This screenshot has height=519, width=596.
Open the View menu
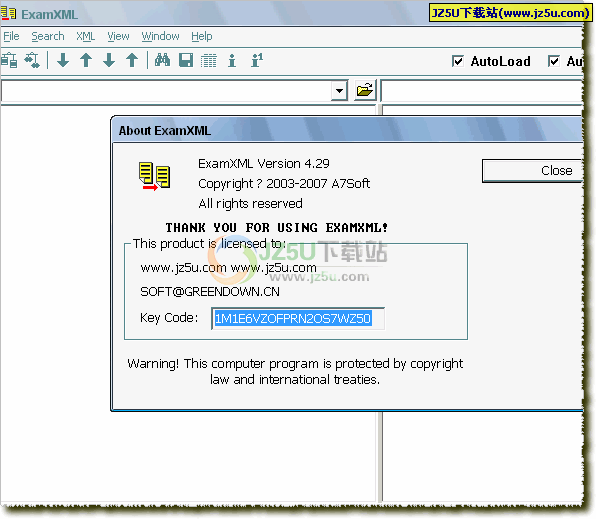click(118, 37)
